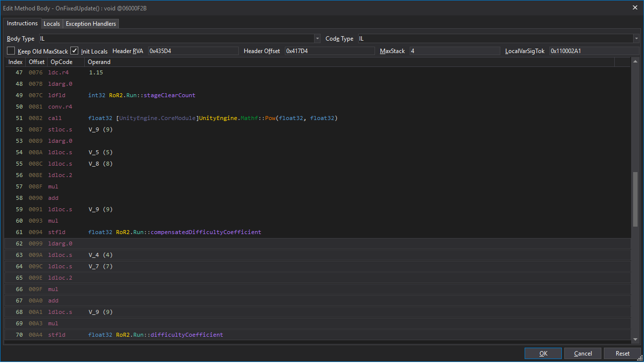Viewport: 644px width, 363px height.
Task: Click offset 0082 in row 51
Action: coord(37,118)
